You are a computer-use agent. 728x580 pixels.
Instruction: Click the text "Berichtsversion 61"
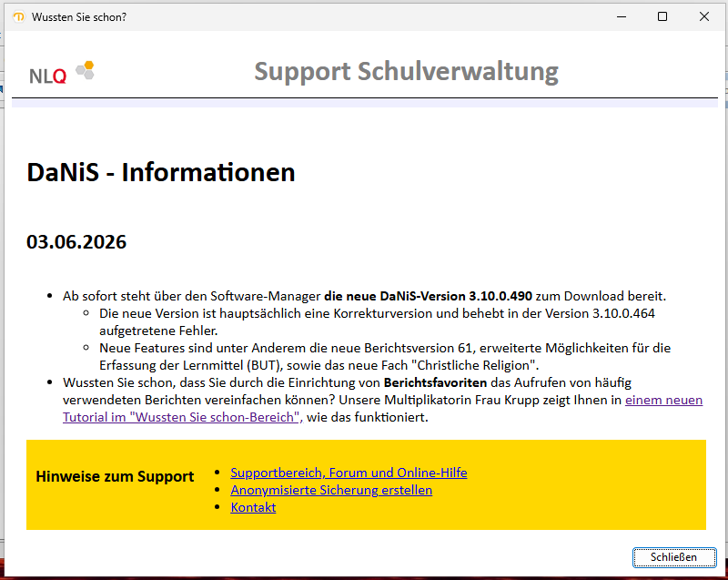coord(418,348)
